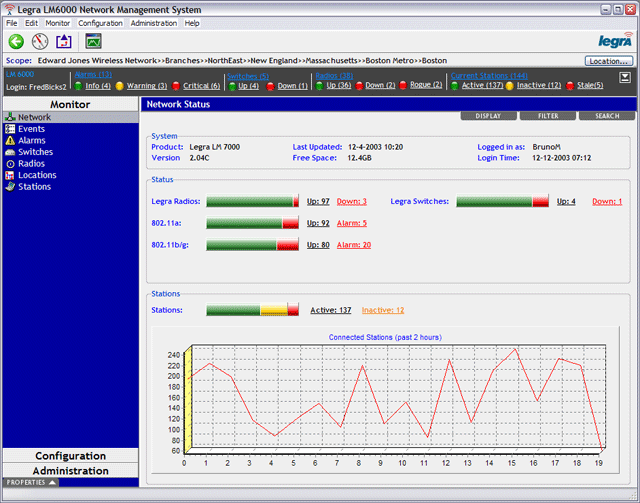Click the Monitor section header
Image resolution: width=640 pixels, height=503 pixels.
71,105
